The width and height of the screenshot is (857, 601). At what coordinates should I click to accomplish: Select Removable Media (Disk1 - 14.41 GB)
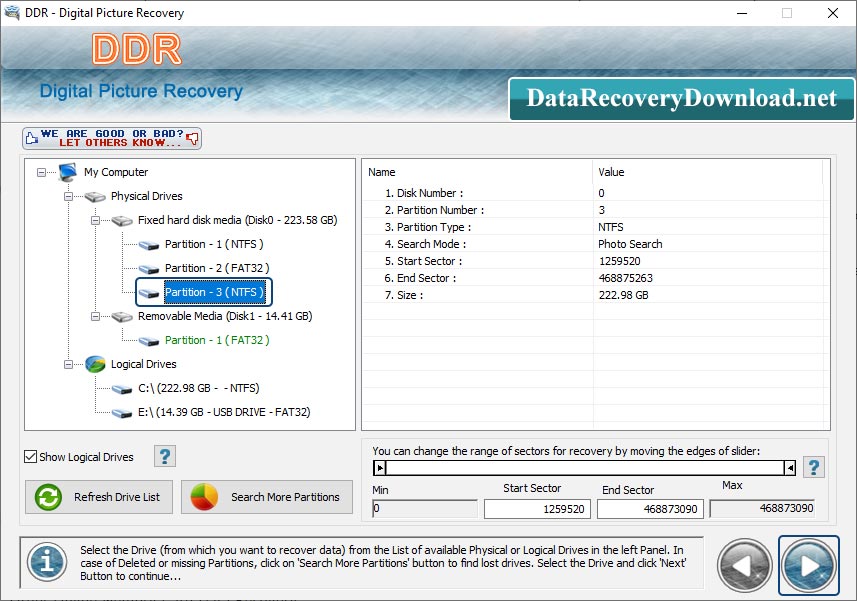coord(225,316)
